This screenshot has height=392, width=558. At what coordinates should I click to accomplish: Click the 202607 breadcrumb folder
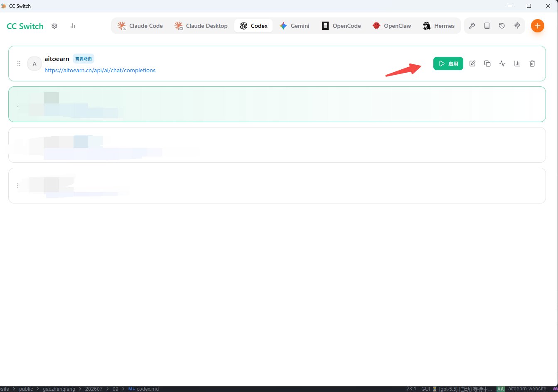pos(94,389)
